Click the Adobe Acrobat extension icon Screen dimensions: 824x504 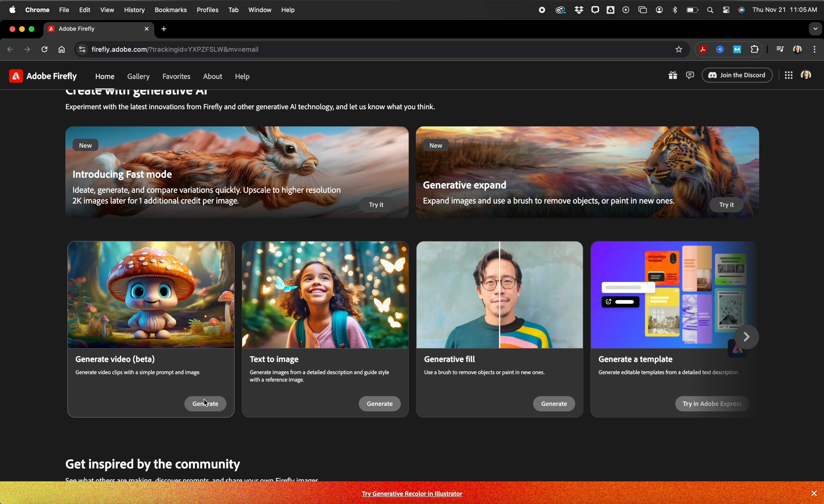703,50
